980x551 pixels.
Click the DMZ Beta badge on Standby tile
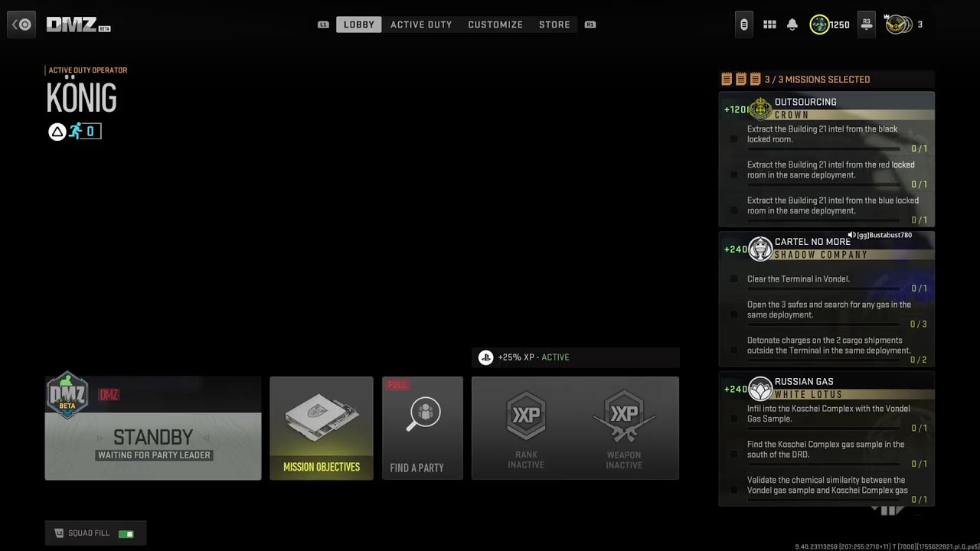pyautogui.click(x=67, y=395)
